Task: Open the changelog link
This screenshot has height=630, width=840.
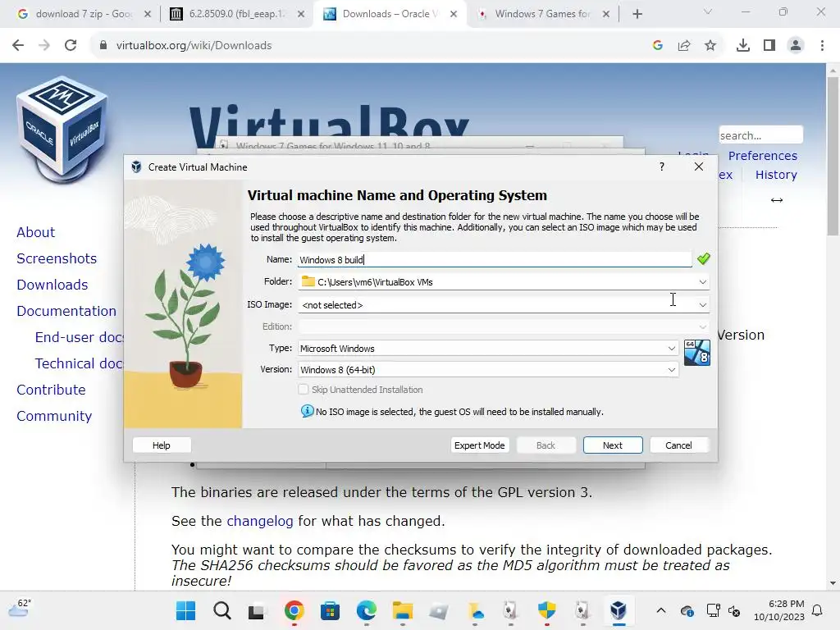Action: [x=260, y=521]
